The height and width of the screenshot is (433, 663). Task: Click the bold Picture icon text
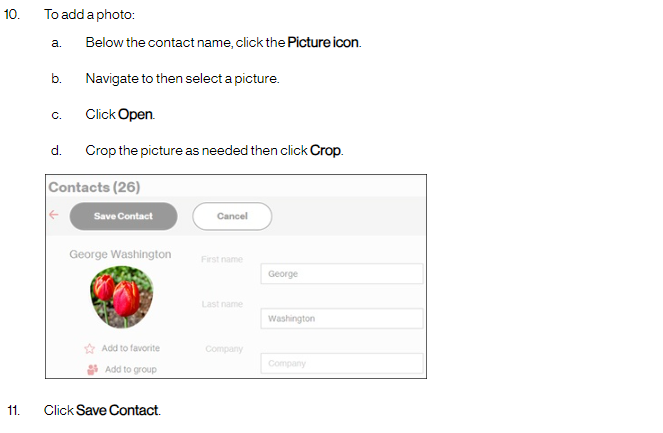click(323, 42)
